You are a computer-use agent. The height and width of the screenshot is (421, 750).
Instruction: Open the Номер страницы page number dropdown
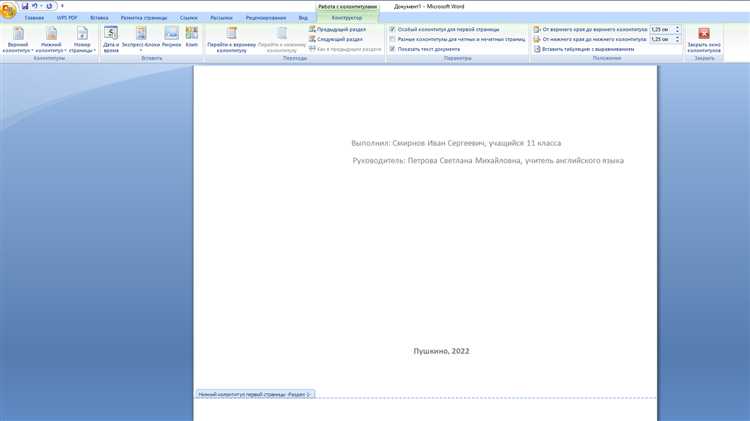pyautogui.click(x=82, y=39)
